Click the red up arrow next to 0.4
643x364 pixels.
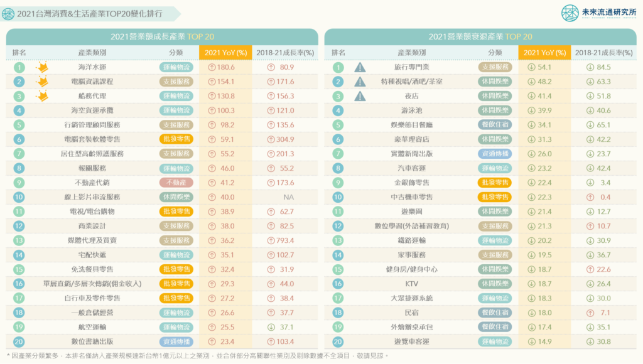(590, 197)
